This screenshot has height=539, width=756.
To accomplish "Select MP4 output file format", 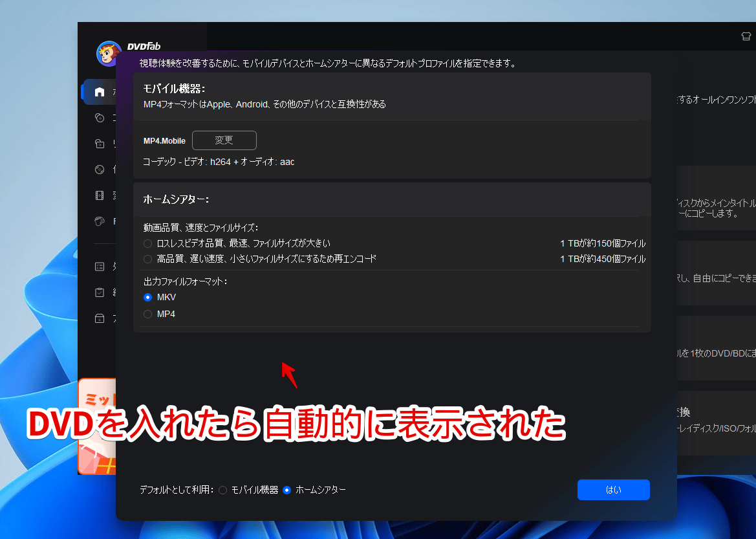I will point(147,314).
